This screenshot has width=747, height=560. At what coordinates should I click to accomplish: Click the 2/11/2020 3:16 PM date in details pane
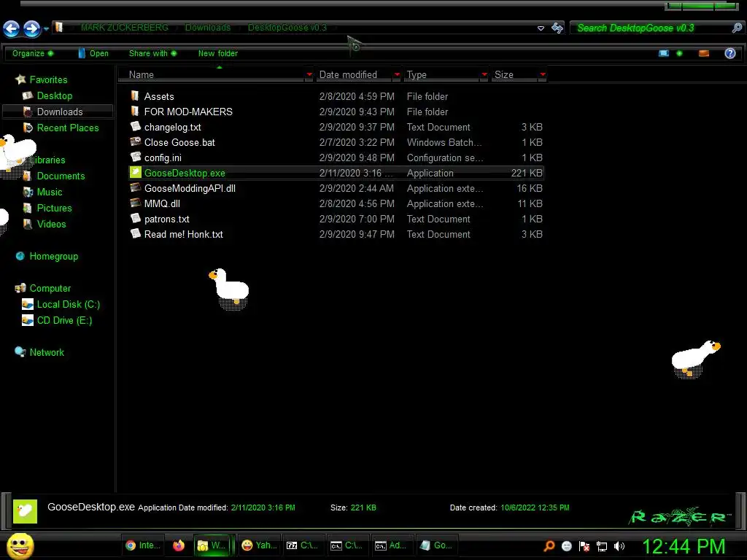click(x=263, y=507)
